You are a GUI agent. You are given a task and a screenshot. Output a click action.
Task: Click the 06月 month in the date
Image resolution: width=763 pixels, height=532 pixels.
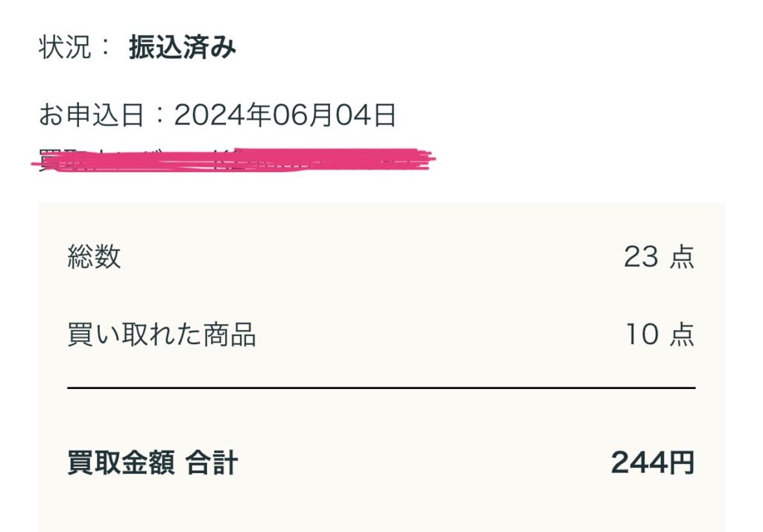point(302,115)
